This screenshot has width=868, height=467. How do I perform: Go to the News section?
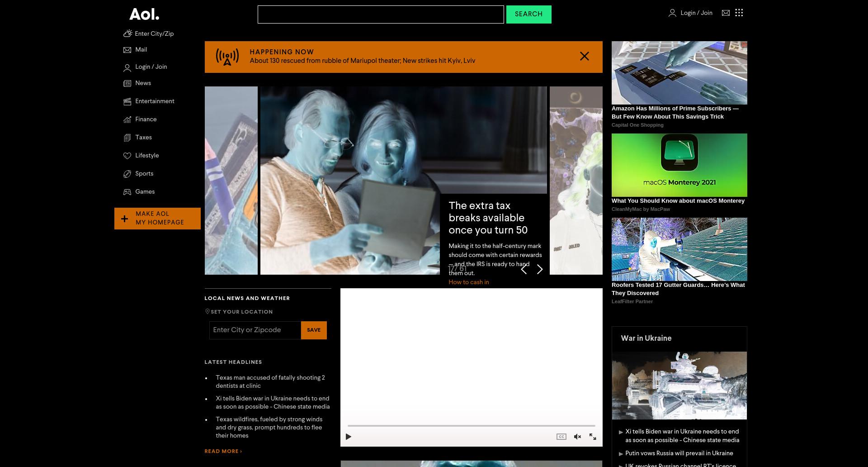click(137, 83)
